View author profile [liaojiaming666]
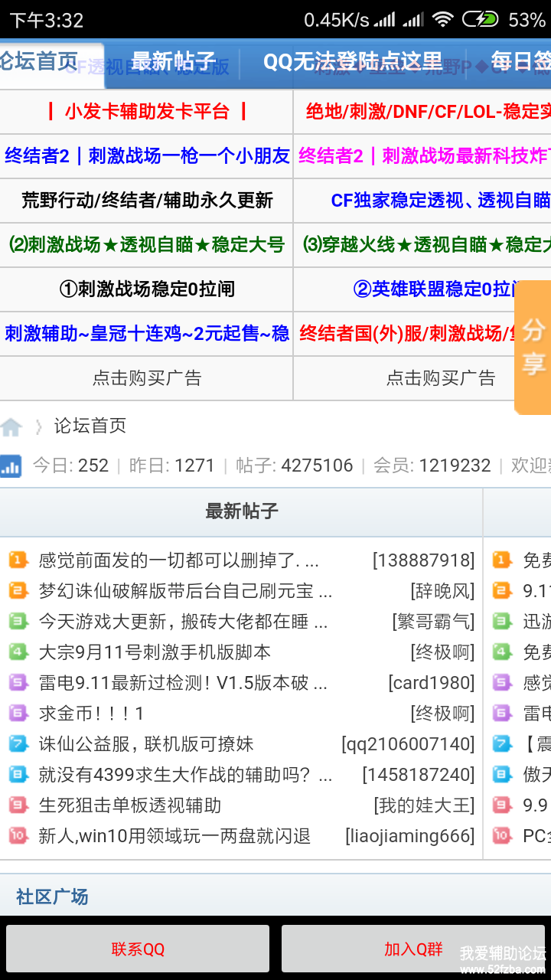The width and height of the screenshot is (551, 980). click(410, 836)
